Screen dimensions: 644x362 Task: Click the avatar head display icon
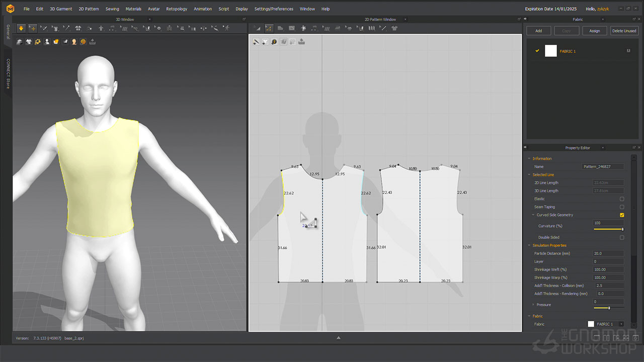pyautogui.click(x=74, y=42)
